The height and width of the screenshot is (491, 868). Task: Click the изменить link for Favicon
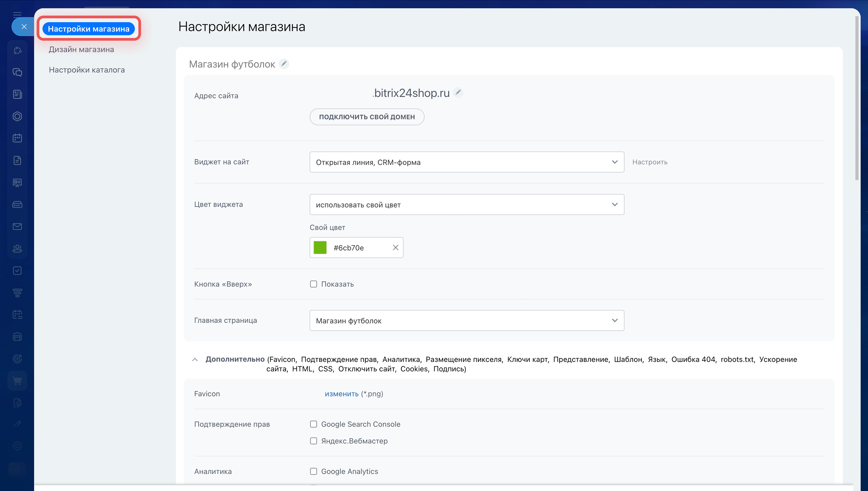click(x=342, y=394)
